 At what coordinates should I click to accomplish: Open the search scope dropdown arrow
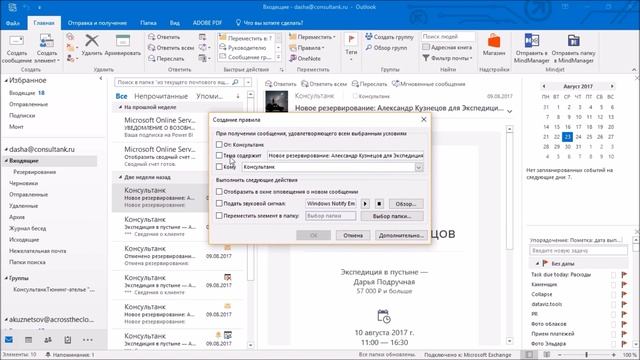coord(248,82)
